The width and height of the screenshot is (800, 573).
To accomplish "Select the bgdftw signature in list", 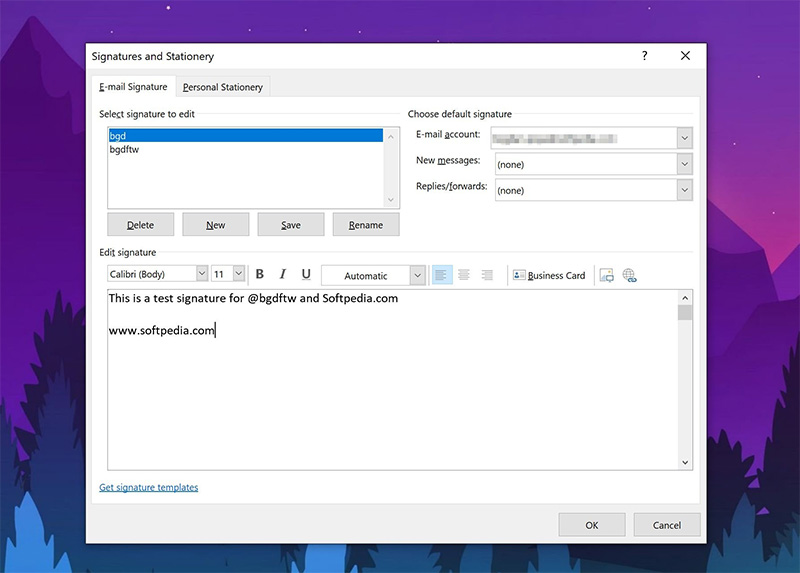I will [x=126, y=149].
